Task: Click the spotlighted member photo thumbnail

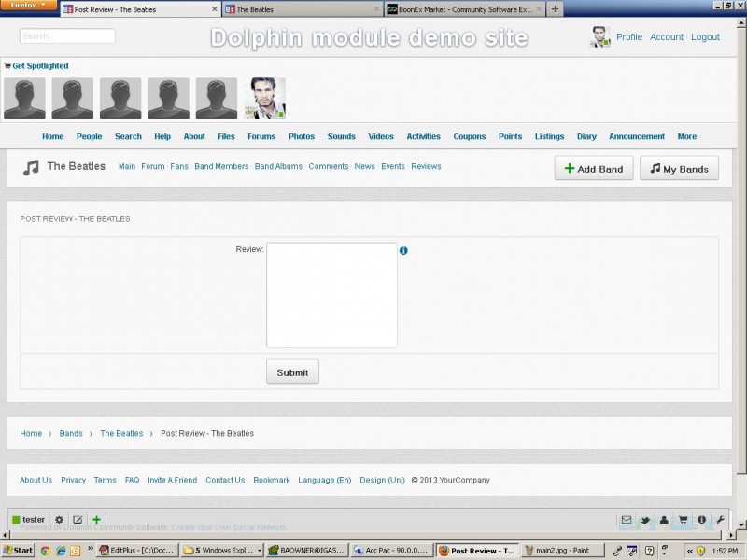Action: [x=264, y=99]
